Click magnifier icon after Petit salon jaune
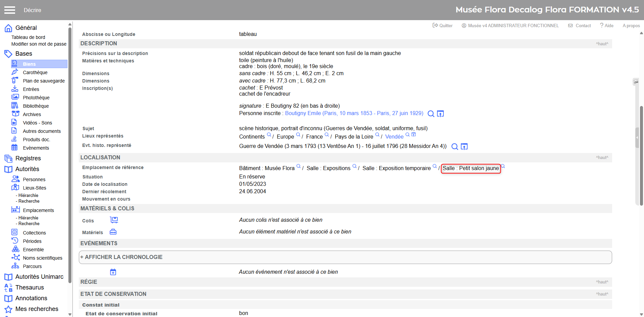 tap(503, 166)
